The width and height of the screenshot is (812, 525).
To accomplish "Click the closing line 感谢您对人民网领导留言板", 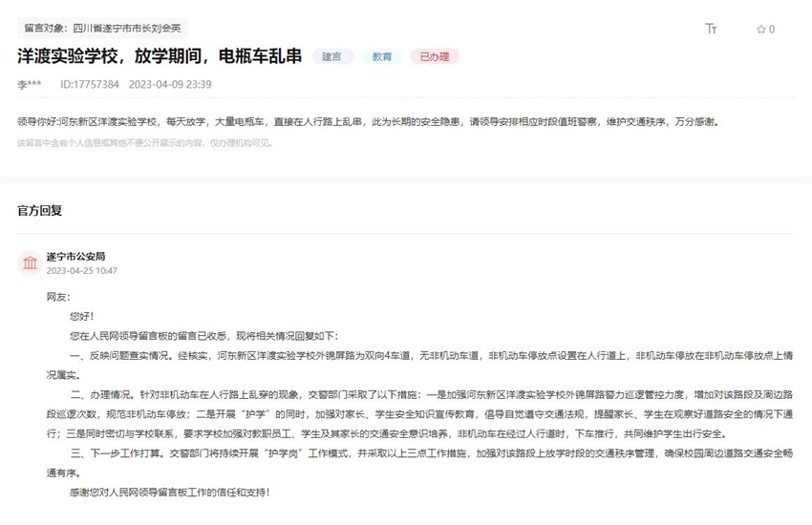I will [170, 492].
